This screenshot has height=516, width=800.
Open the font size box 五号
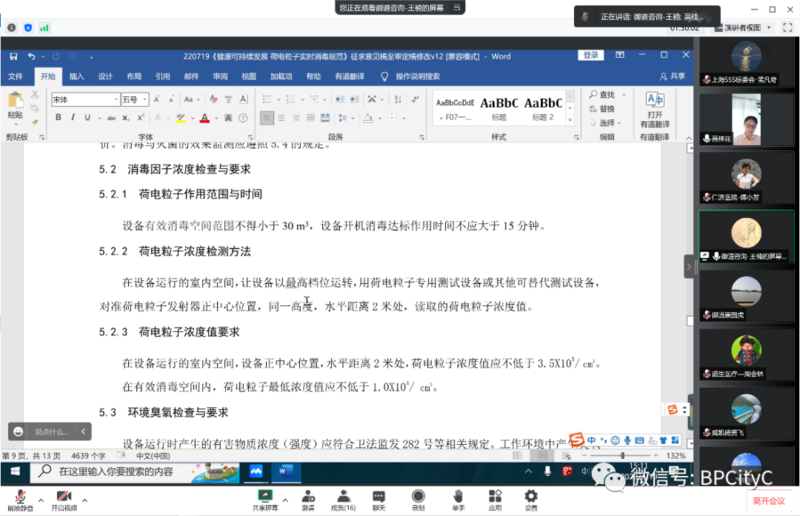pyautogui.click(x=135, y=100)
